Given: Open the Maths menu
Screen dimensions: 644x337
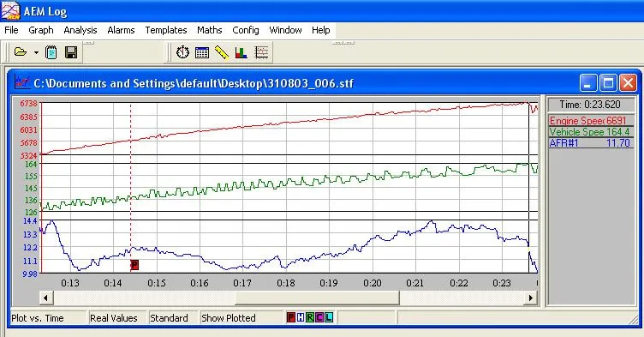Looking at the screenshot, I should (x=210, y=30).
